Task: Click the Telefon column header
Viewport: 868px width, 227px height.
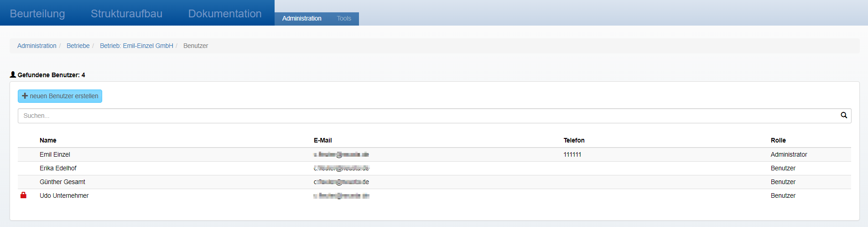Action: (x=574, y=140)
